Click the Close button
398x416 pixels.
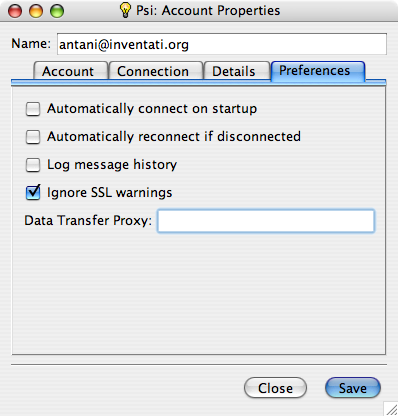pyautogui.click(x=275, y=388)
